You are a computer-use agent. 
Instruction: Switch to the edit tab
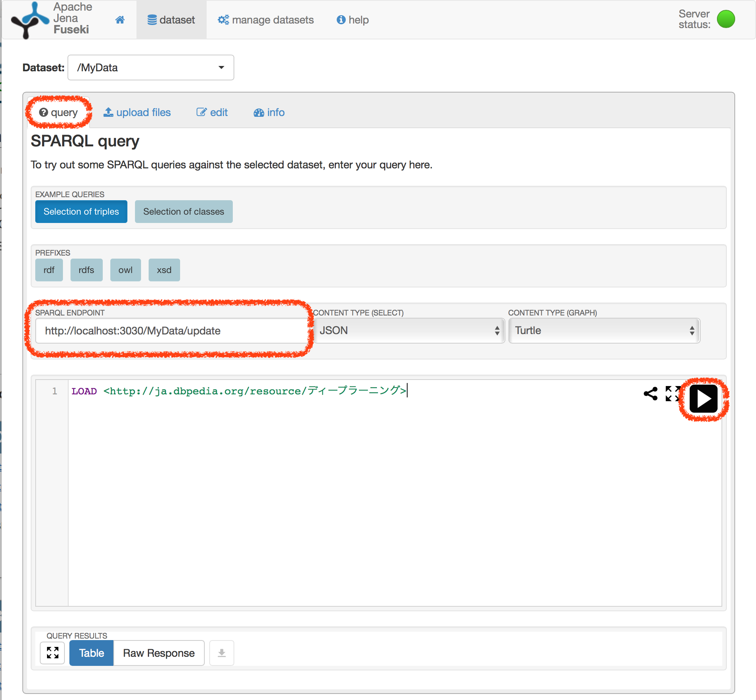click(212, 112)
